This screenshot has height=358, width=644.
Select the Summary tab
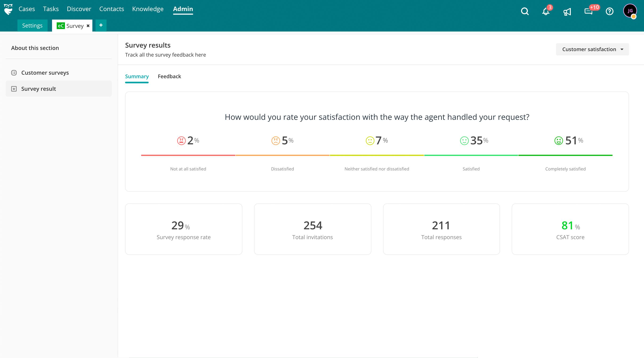[x=137, y=76]
